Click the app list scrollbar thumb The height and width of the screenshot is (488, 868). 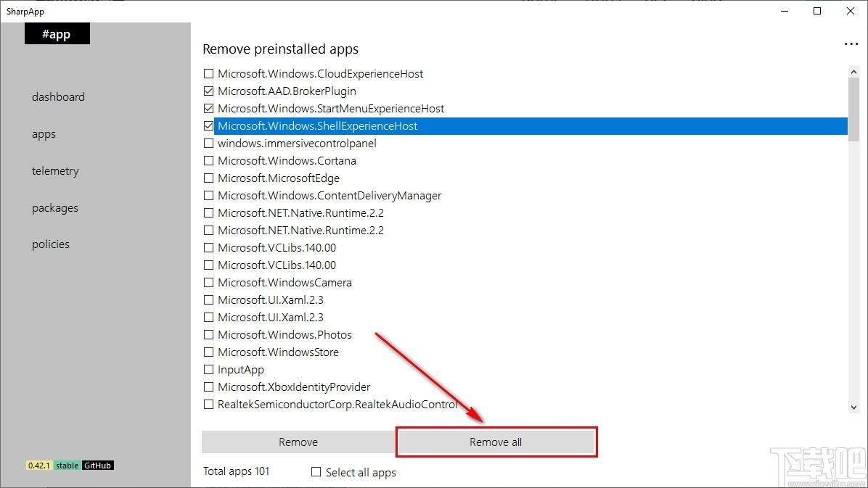pyautogui.click(x=853, y=109)
